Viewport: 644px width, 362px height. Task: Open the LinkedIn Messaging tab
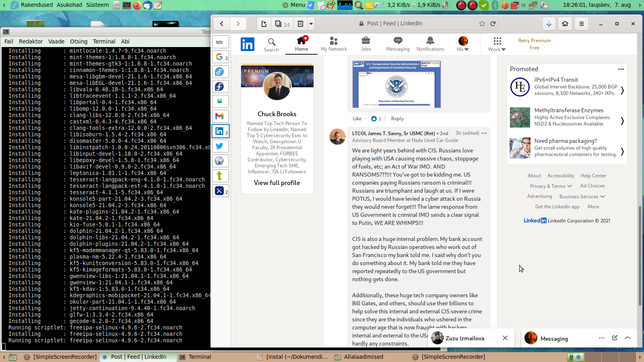398,44
